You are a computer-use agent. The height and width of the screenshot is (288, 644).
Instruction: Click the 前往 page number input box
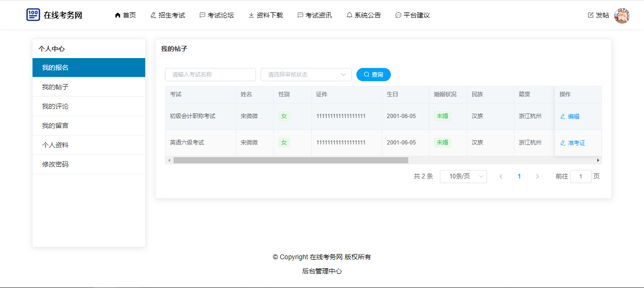click(580, 177)
